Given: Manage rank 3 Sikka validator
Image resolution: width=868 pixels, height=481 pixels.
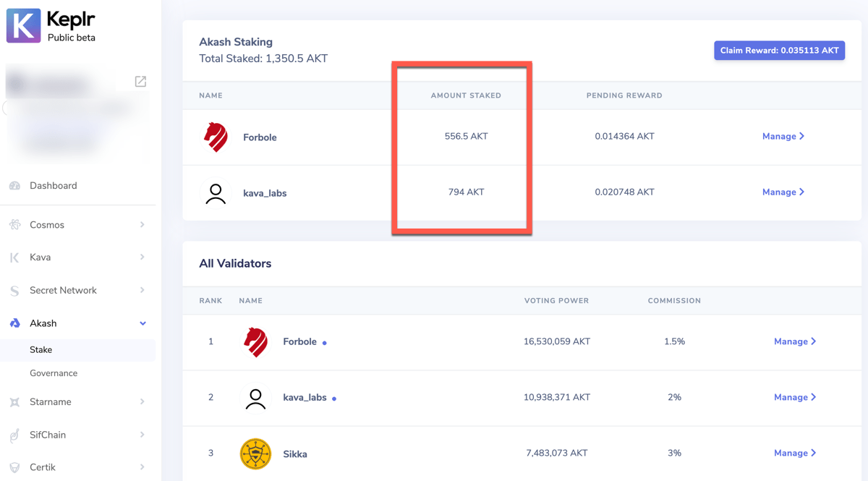Looking at the screenshot, I should click(x=795, y=453).
